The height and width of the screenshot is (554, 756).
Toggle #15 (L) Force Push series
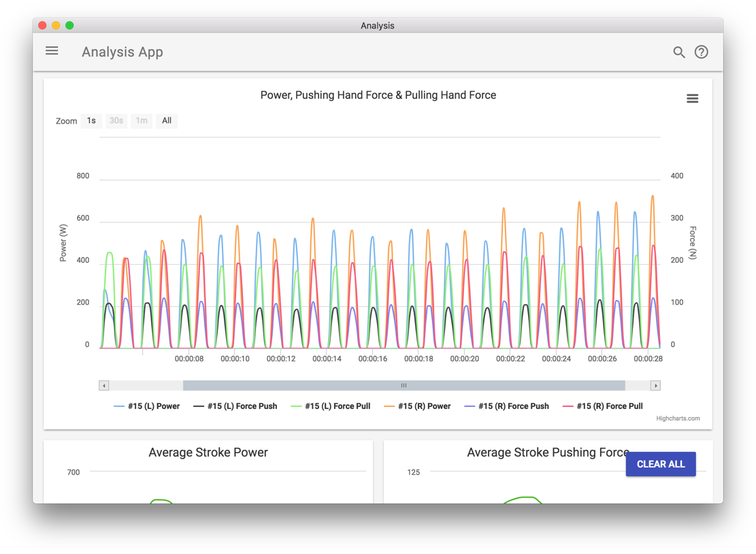point(235,406)
